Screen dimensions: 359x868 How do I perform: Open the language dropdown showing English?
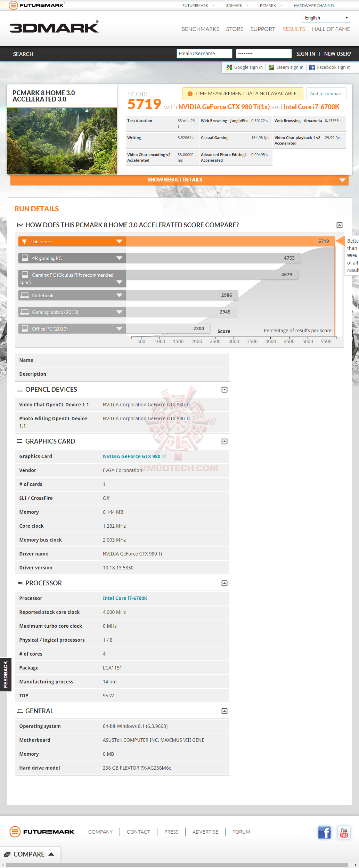(326, 18)
